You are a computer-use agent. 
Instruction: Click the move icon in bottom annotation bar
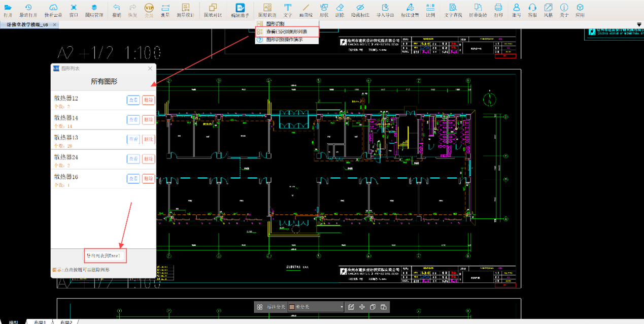pos(362,307)
